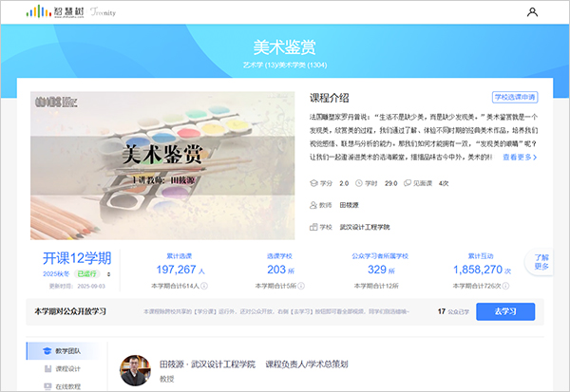Expand course intro with 查看更多
Viewport: 570px width, 392px height.
tap(520, 158)
